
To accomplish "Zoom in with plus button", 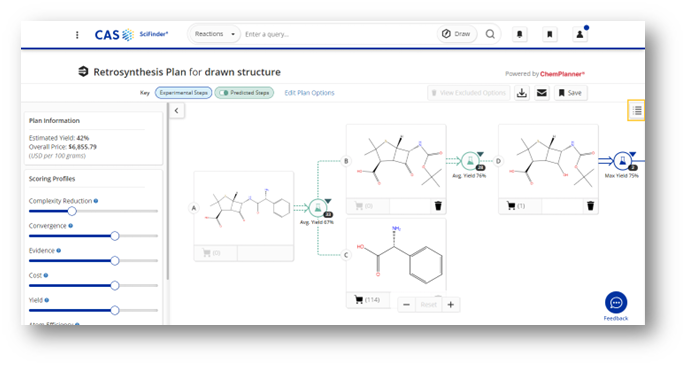I will pyautogui.click(x=451, y=305).
